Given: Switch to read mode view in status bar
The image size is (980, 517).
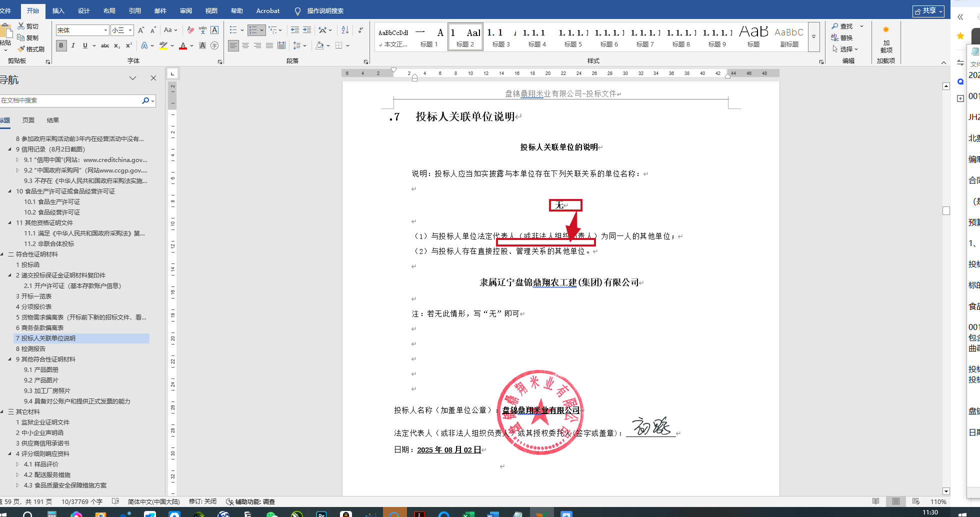Looking at the screenshot, I should point(875,501).
